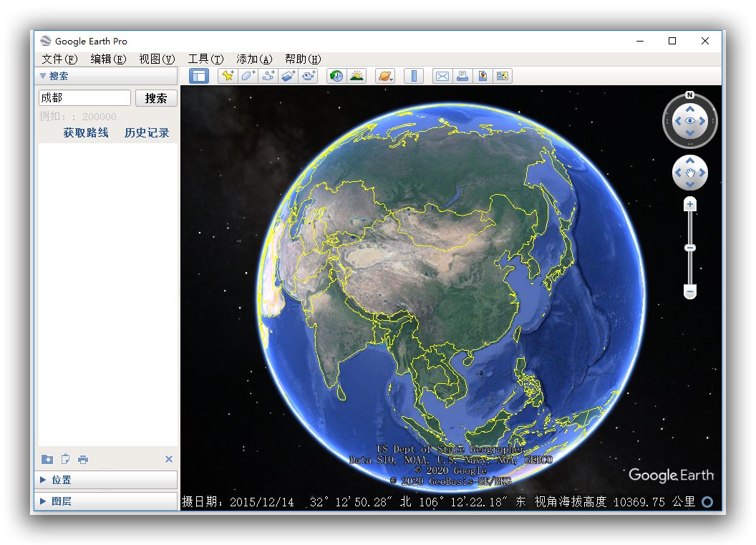Open the 视图 menu
The height and width of the screenshot is (545, 756).
[156, 58]
